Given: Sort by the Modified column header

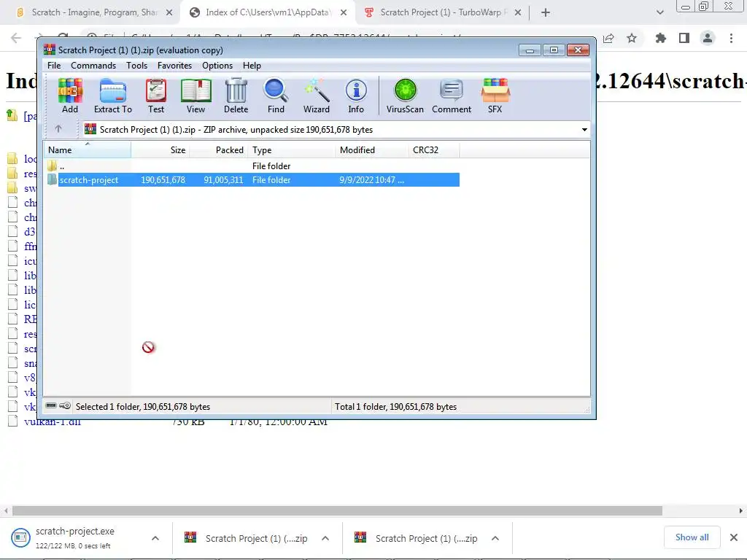Looking at the screenshot, I should [x=371, y=150].
